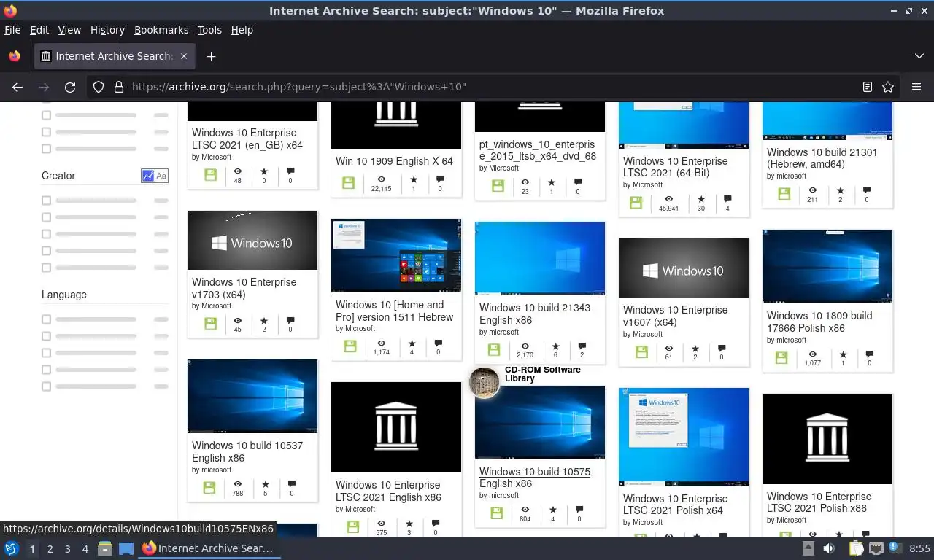Open the View menu

pos(69,30)
